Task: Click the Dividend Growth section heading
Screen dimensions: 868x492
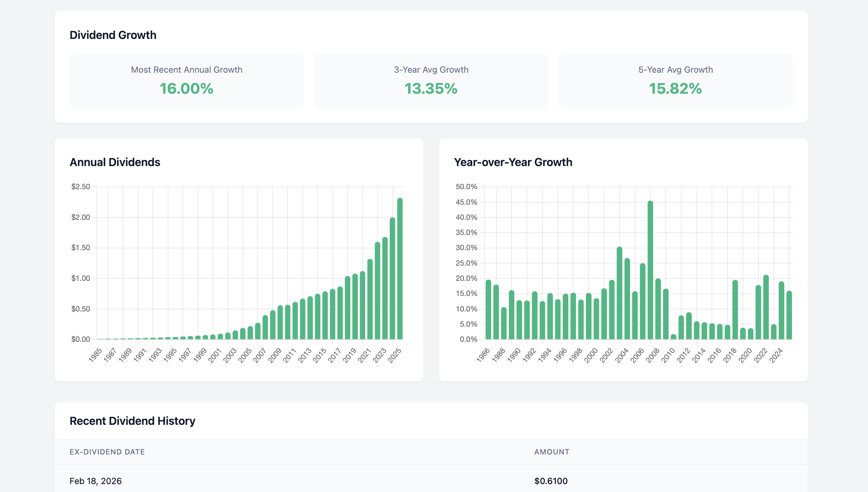Action: pos(113,35)
